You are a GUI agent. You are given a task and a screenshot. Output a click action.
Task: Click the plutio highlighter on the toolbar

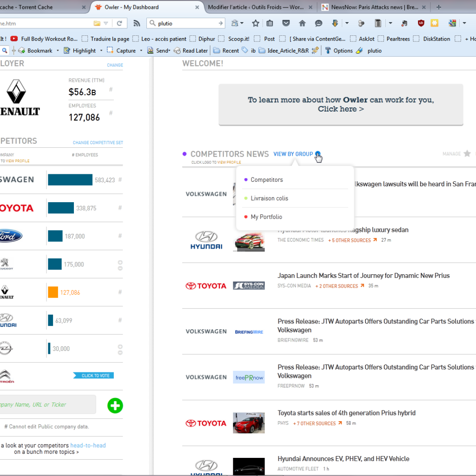pyautogui.click(x=369, y=51)
